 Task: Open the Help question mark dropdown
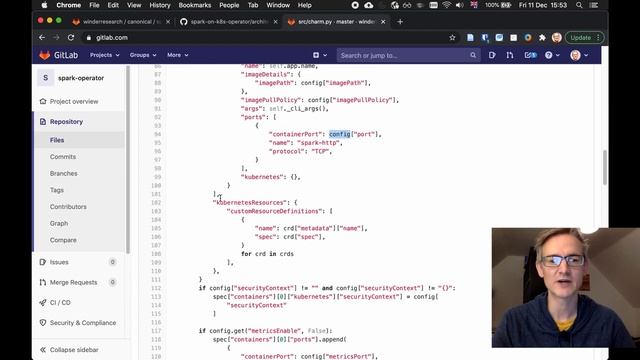point(552,55)
